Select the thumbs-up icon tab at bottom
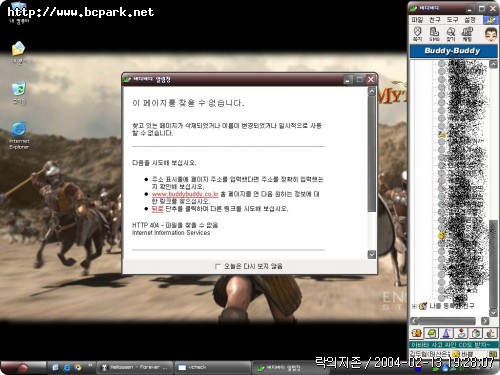This screenshot has height=375, width=500. tap(490, 333)
